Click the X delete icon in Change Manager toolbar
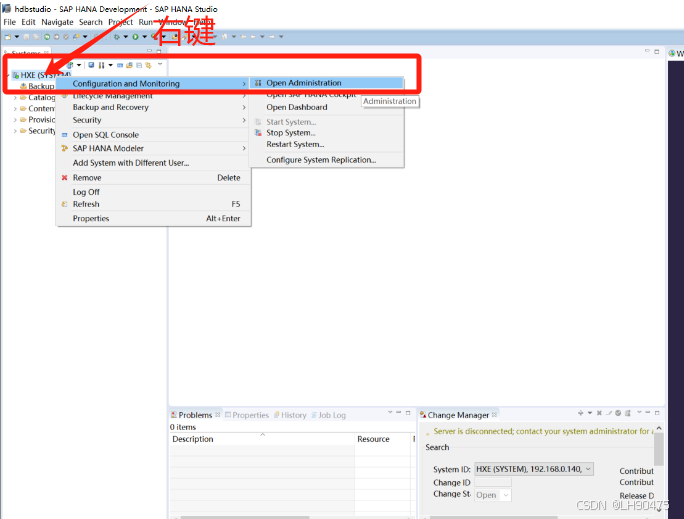Image resolution: width=684 pixels, height=519 pixels. pos(599,413)
